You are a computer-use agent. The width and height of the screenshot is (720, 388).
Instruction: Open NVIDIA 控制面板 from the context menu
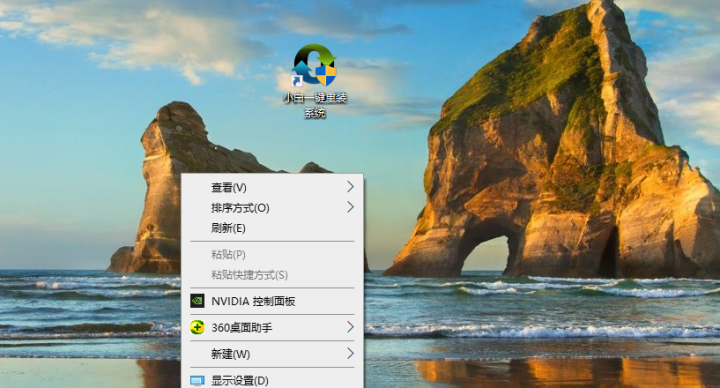(x=272, y=301)
